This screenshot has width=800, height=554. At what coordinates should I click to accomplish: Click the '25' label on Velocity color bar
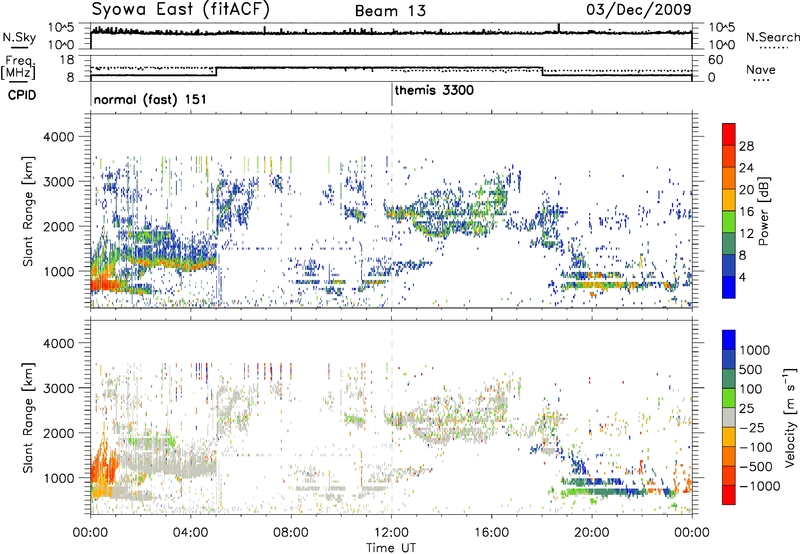coord(746,408)
